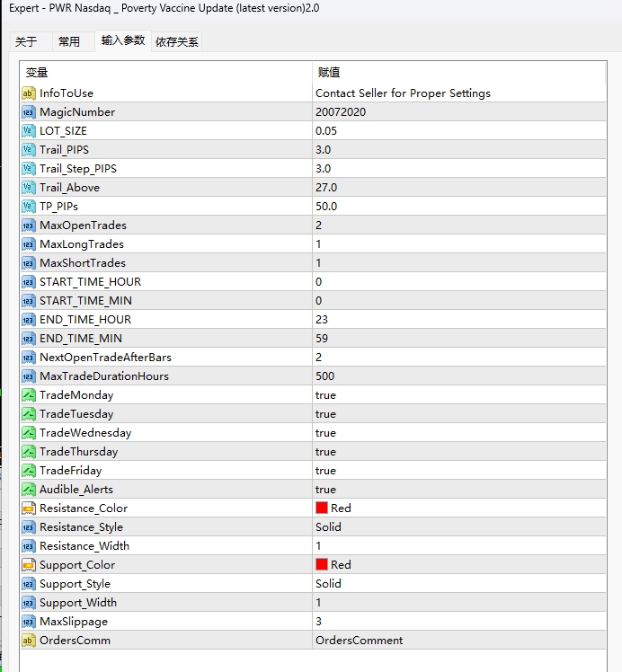
Task: Click the Support_Color parameter icon
Action: click(x=28, y=565)
